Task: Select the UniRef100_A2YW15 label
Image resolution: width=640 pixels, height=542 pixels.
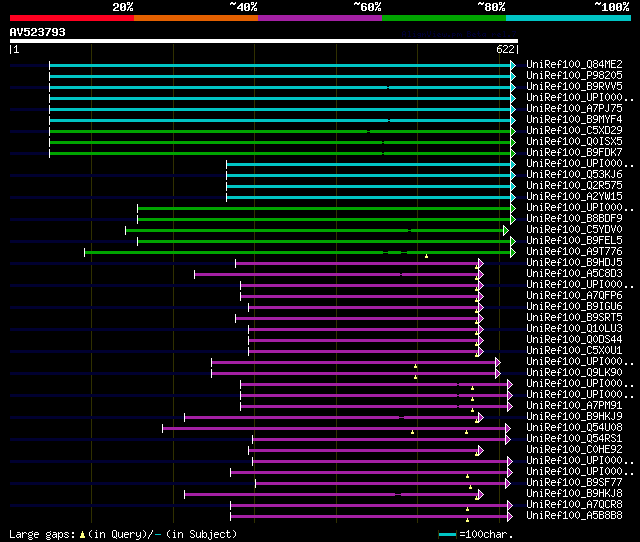Action: (574, 197)
